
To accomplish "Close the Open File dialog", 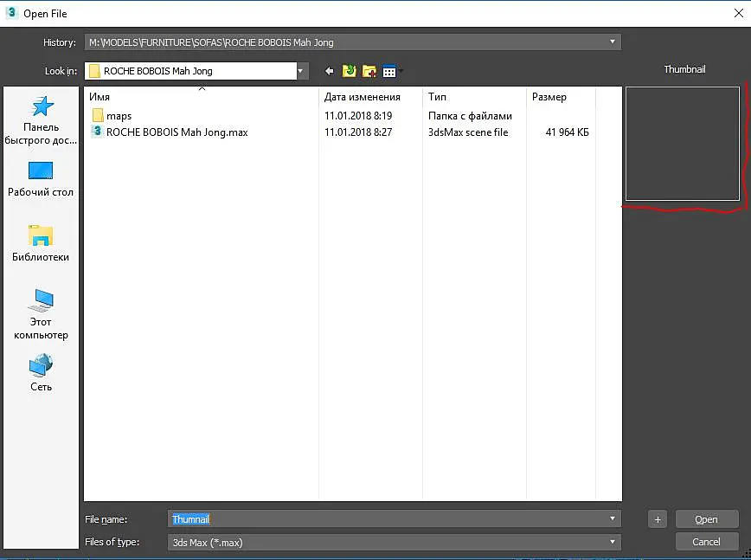I will [739, 13].
